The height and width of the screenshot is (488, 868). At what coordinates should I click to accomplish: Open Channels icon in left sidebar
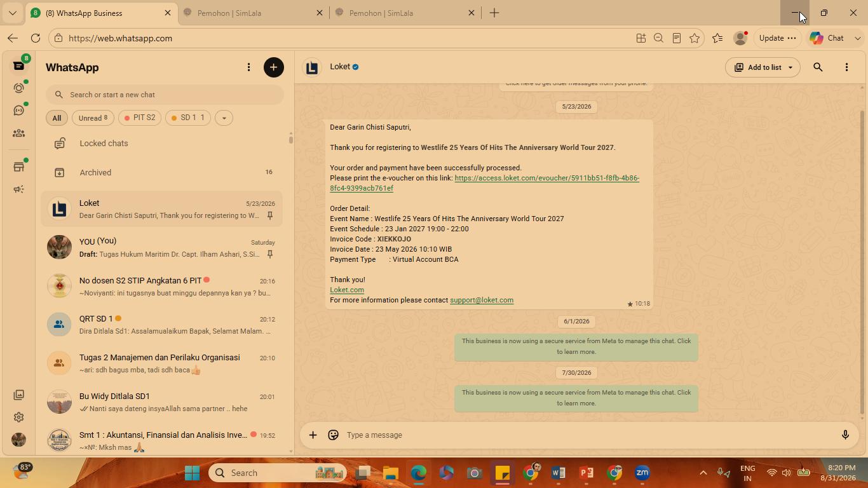tap(19, 110)
